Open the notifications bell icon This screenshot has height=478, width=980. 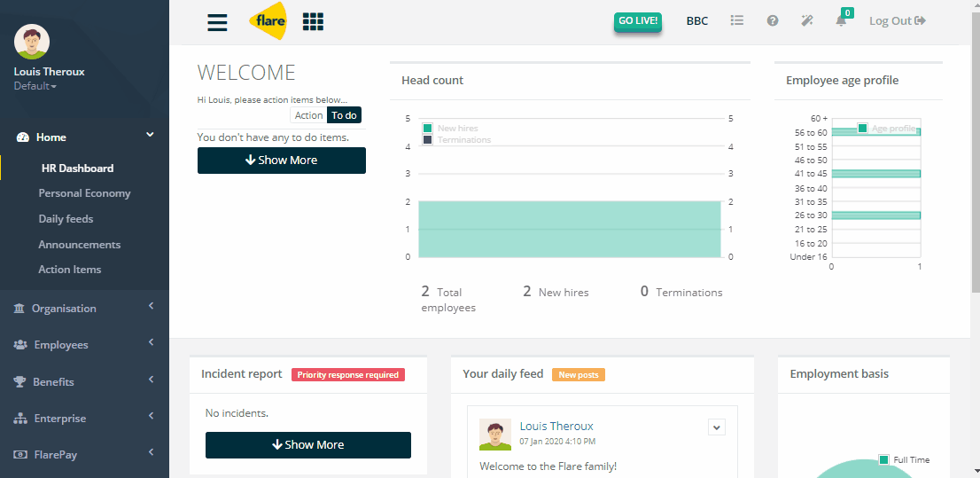841,20
